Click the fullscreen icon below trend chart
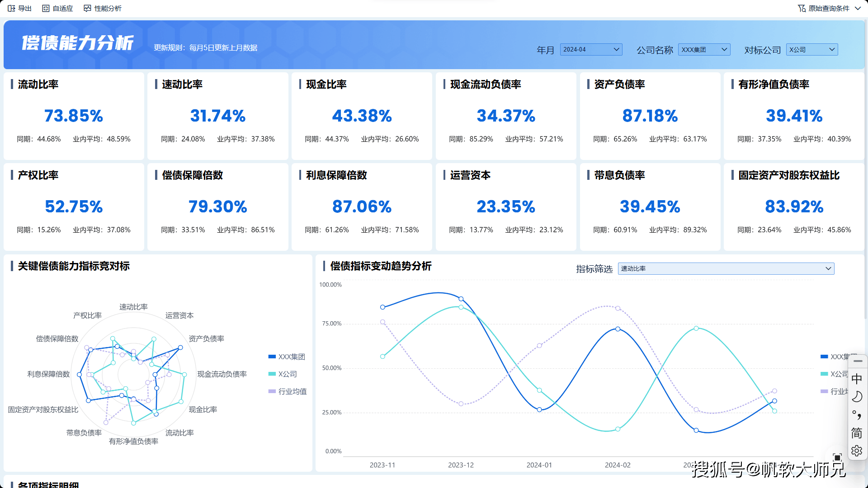This screenshot has width=868, height=488. [x=837, y=457]
